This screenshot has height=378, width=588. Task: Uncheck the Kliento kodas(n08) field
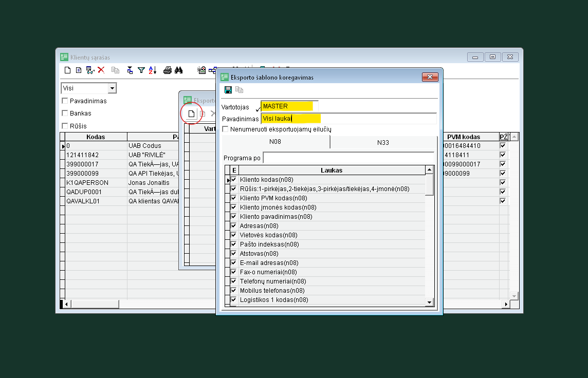click(x=234, y=179)
